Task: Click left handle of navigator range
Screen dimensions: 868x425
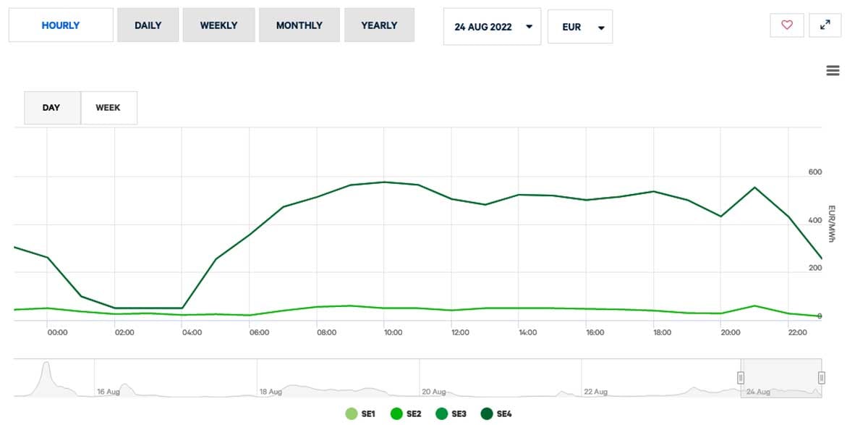Action: click(x=741, y=378)
